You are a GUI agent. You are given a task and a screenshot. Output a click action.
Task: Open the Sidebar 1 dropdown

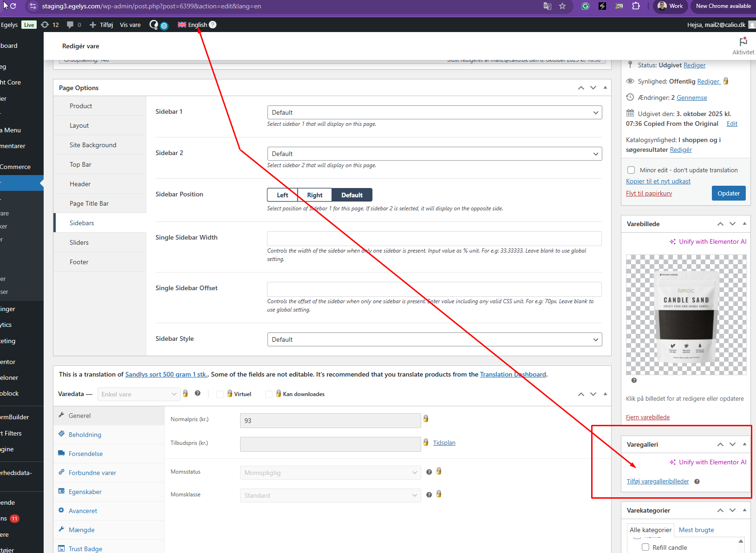435,112
